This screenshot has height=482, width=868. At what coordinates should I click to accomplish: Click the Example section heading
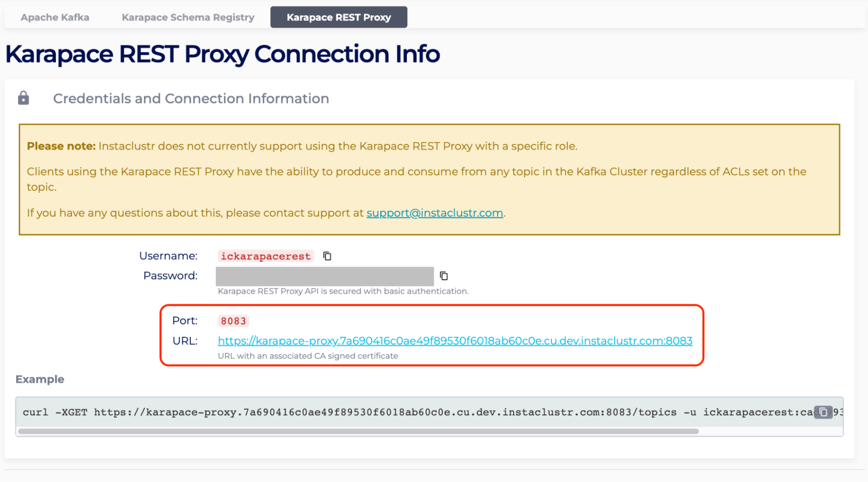[40, 379]
